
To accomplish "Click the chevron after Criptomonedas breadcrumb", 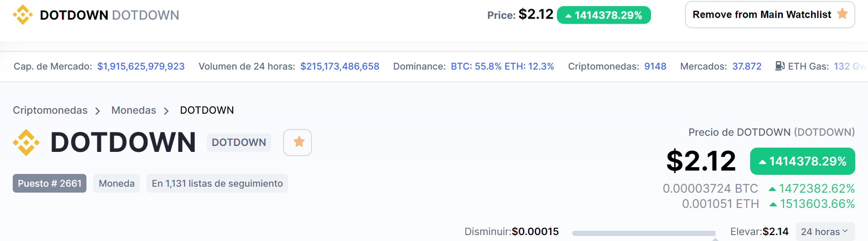I will pos(97,111).
